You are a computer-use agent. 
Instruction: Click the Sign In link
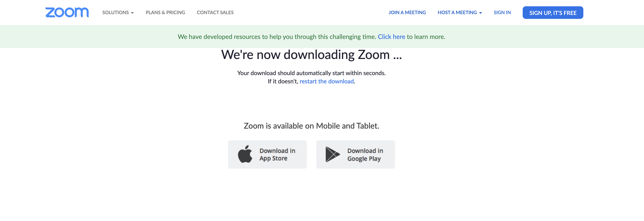(x=502, y=13)
